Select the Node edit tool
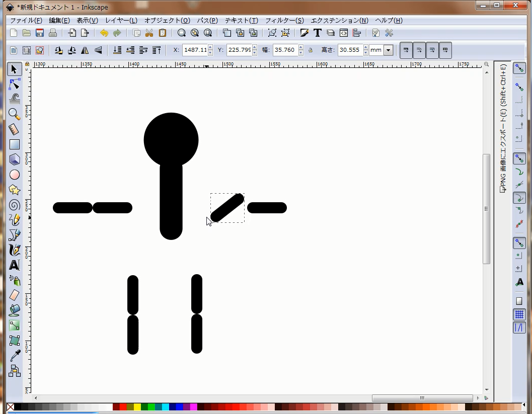The height and width of the screenshot is (414, 532). tap(15, 84)
